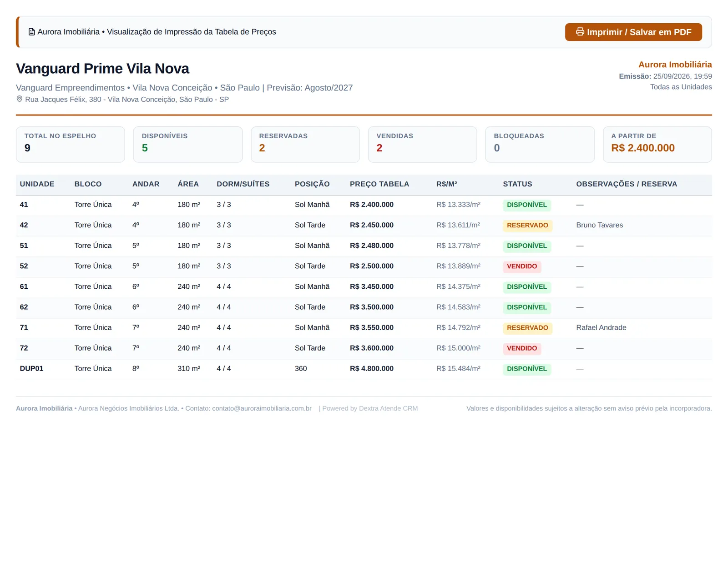Click the DISPONÍVEL badge for unit 41
This screenshot has height=562, width=728.
coord(527,205)
